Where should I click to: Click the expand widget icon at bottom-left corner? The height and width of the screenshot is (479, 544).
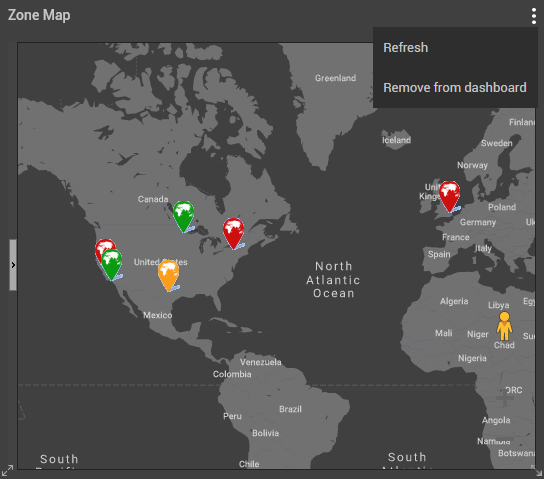(x=7, y=471)
